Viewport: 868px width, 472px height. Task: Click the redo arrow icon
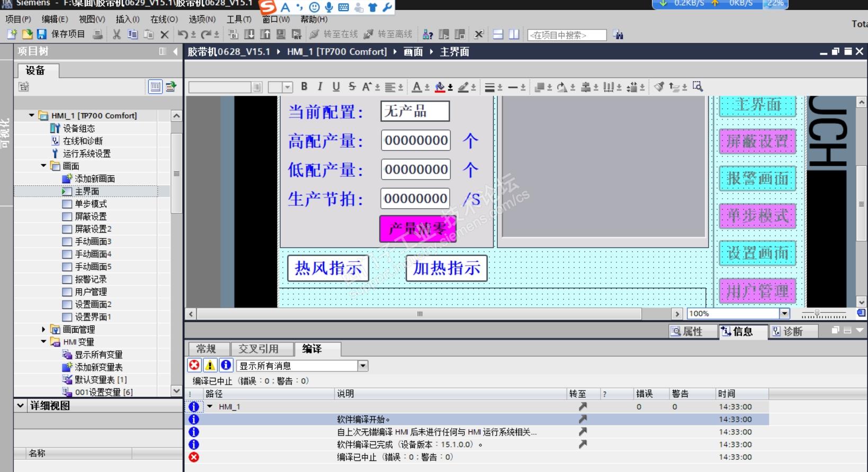tap(207, 34)
